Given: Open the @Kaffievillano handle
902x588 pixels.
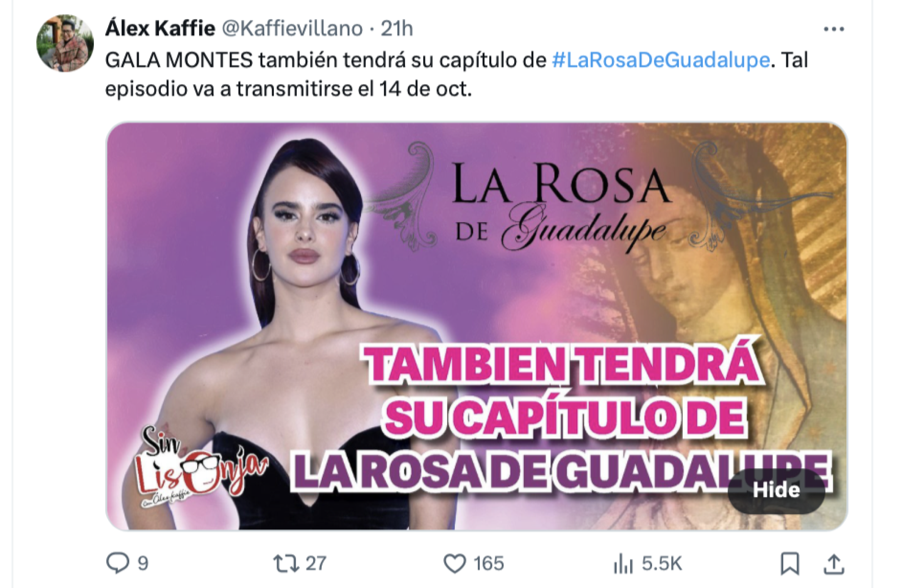Looking at the screenshot, I should point(292,29).
